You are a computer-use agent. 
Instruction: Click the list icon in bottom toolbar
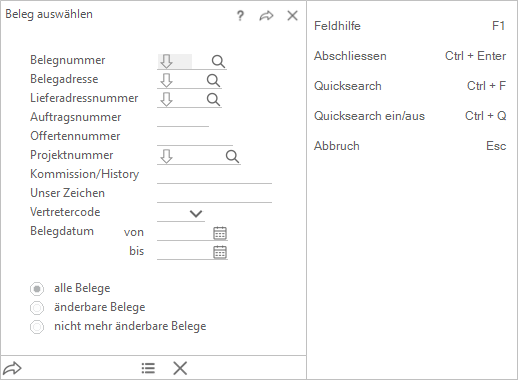point(148,368)
